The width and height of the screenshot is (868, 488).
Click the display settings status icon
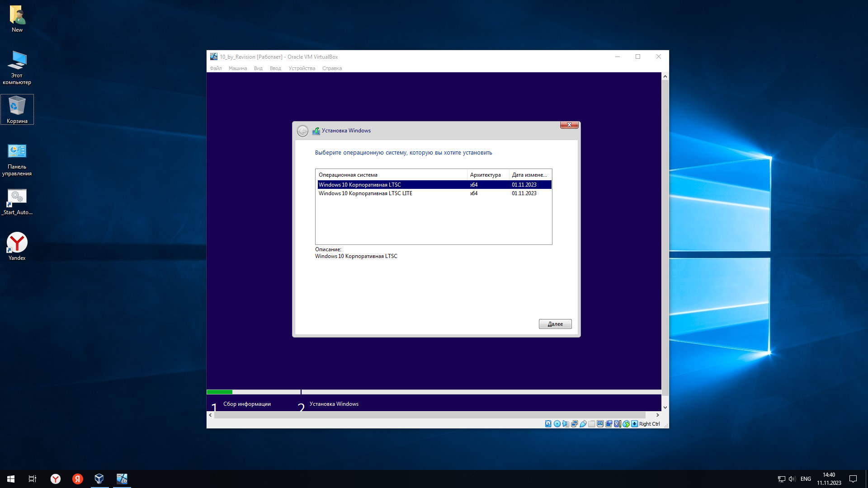pos(600,424)
